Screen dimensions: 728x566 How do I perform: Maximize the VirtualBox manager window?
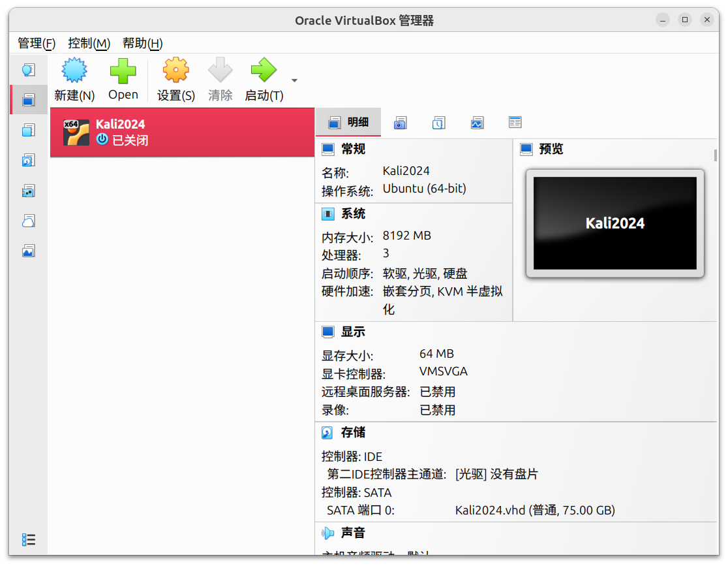point(684,20)
